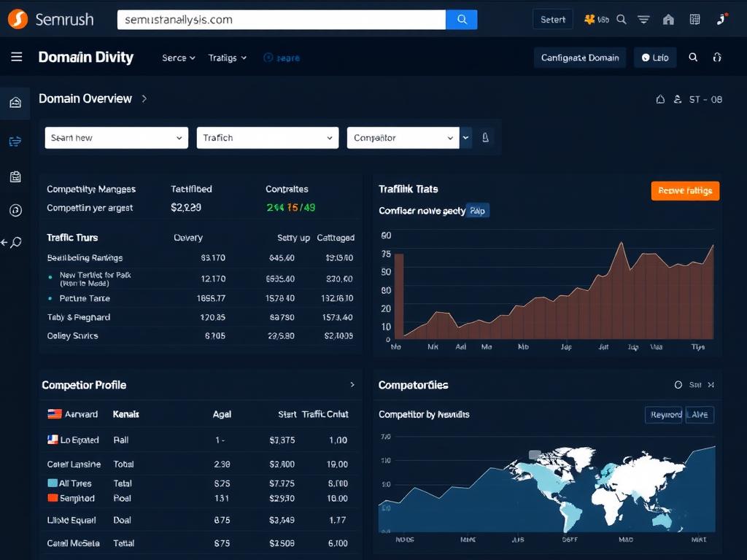
Task: Open the Source menu in navigation bar
Action: (x=178, y=57)
